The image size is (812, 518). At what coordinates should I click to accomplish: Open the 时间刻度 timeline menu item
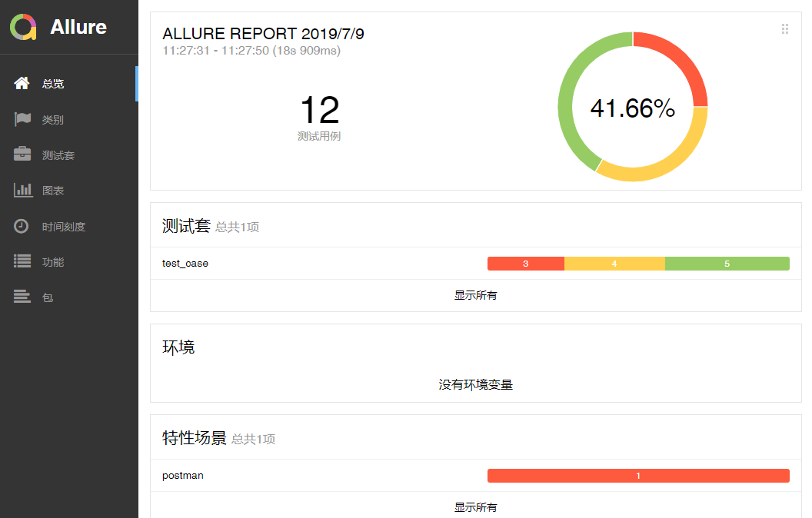tap(69, 227)
